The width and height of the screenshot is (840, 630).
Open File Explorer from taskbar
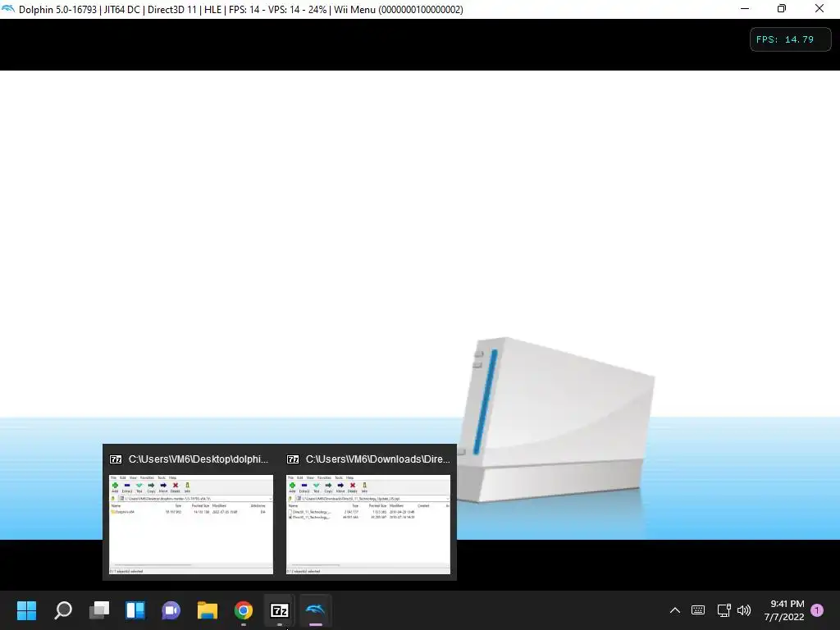click(x=208, y=609)
